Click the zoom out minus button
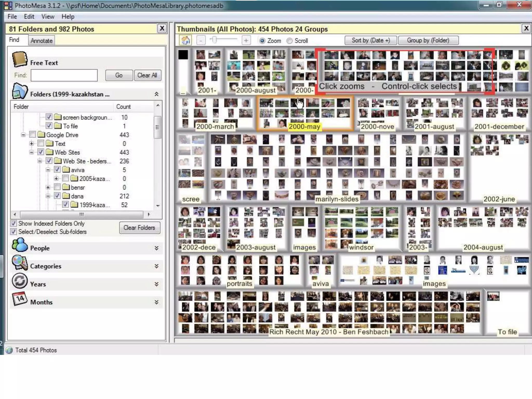532x399 pixels. pyautogui.click(x=201, y=40)
